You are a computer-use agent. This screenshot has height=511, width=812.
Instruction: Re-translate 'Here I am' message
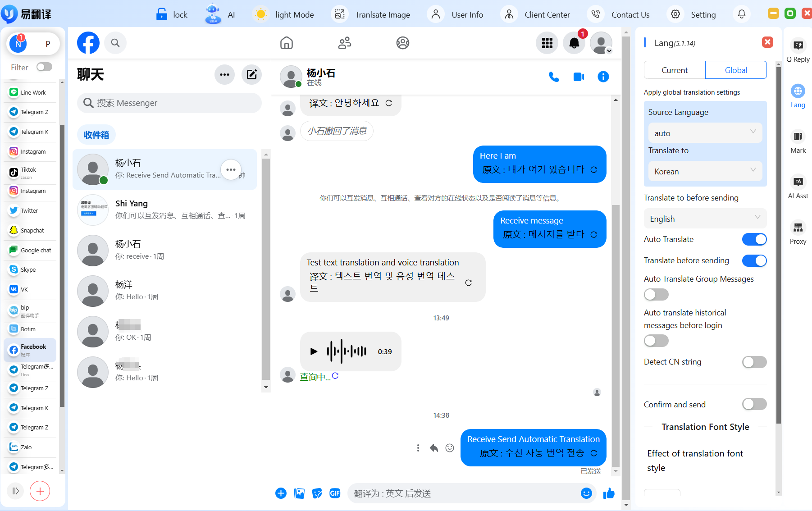tap(594, 170)
